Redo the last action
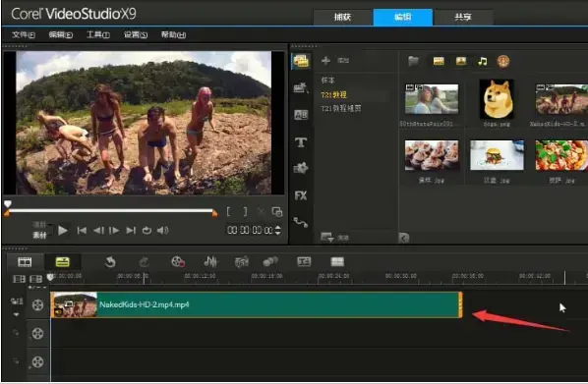588x384 pixels. (x=144, y=262)
